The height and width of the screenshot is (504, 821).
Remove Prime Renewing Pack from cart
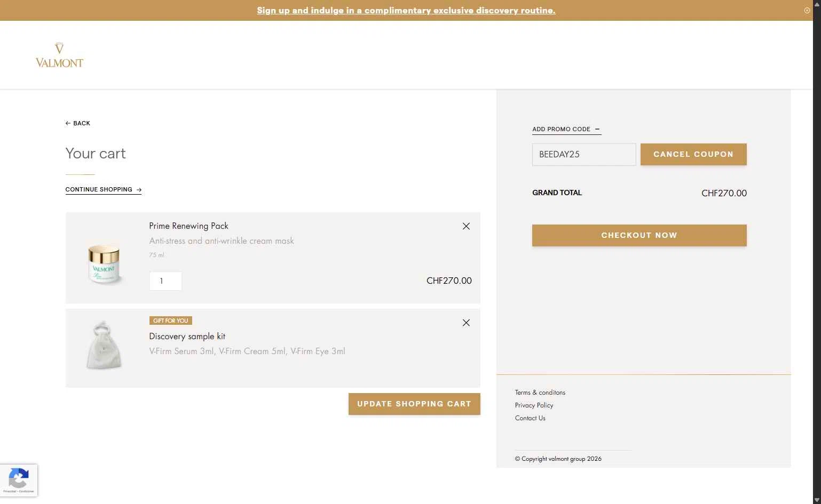466,226
